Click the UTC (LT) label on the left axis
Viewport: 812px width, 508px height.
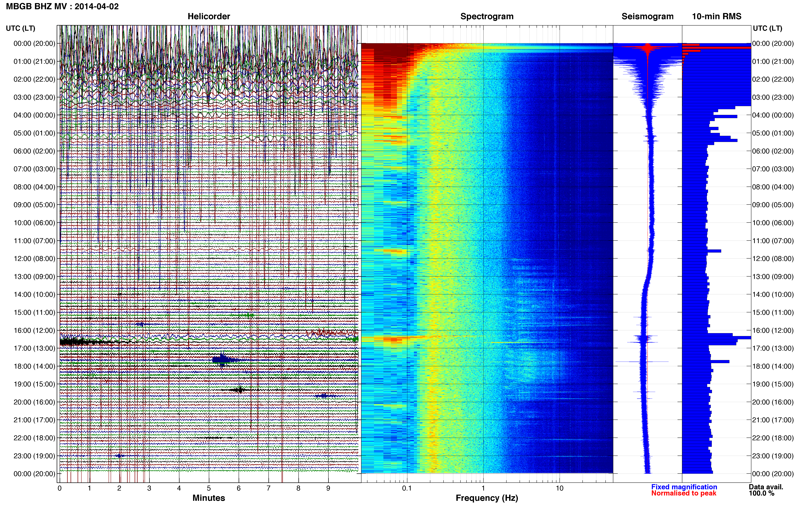(21, 28)
